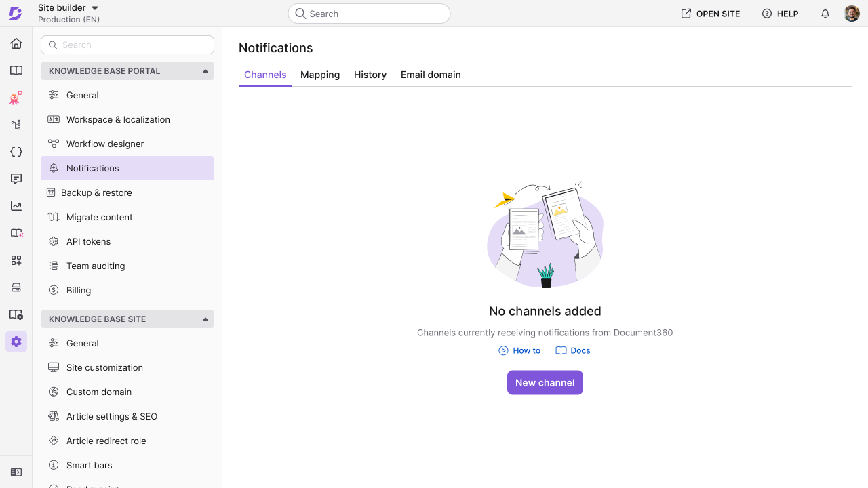Screen dimensions: 868x488
Task: Open the book-with-gear icon in rail
Action: pos(16,314)
